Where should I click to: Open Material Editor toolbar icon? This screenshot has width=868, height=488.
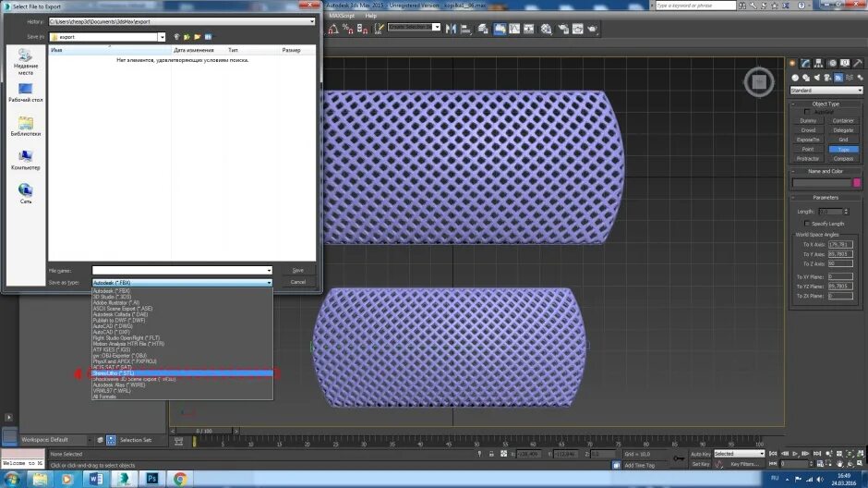click(x=547, y=29)
